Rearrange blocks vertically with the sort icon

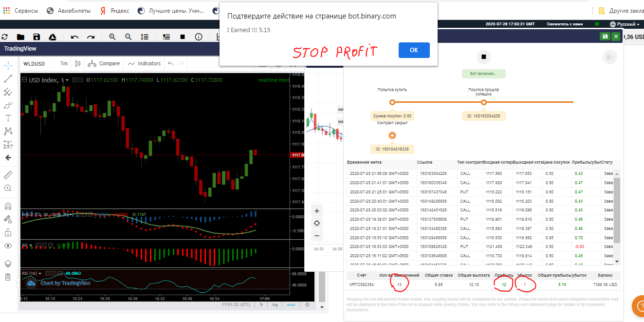pyautogui.click(x=145, y=37)
